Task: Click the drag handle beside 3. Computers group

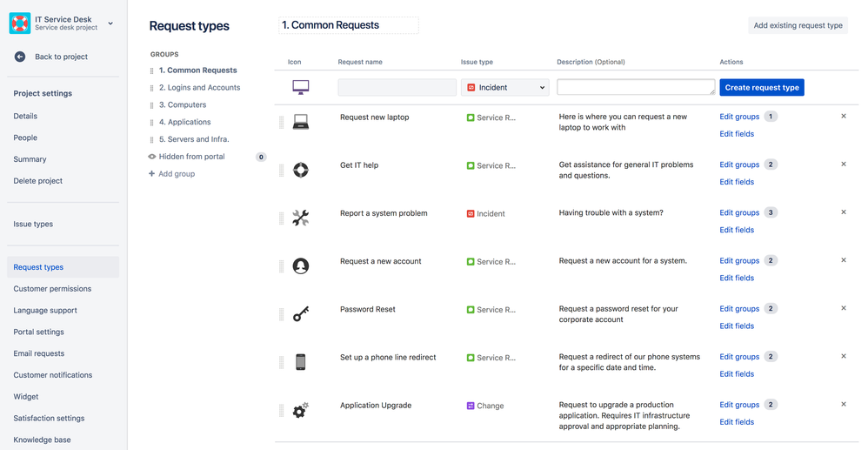Action: (151, 105)
